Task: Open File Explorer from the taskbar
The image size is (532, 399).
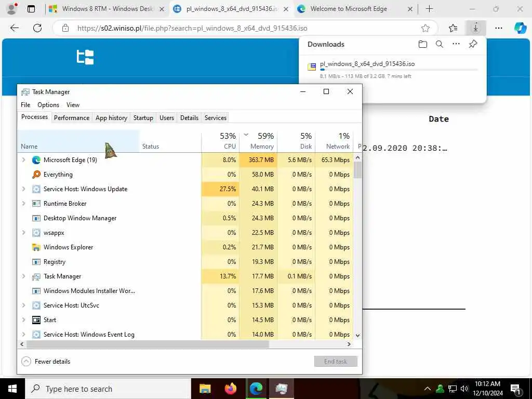Action: pos(205,389)
